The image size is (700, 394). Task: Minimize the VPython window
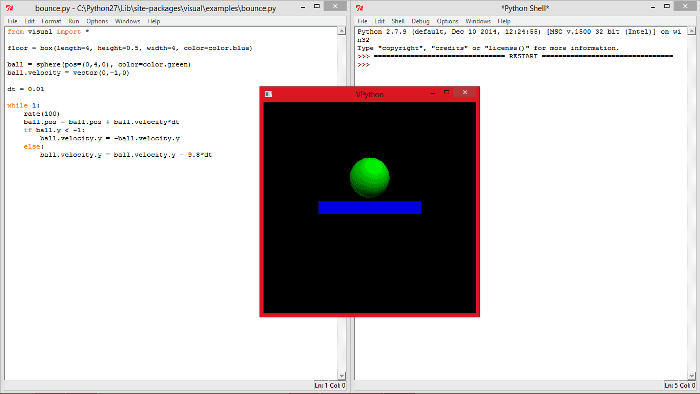[x=433, y=93]
